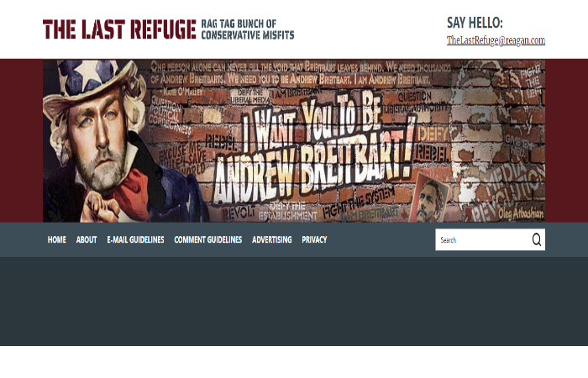Image resolution: width=588 pixels, height=378 pixels.
Task: Visit the Privacy page
Action: tap(314, 239)
